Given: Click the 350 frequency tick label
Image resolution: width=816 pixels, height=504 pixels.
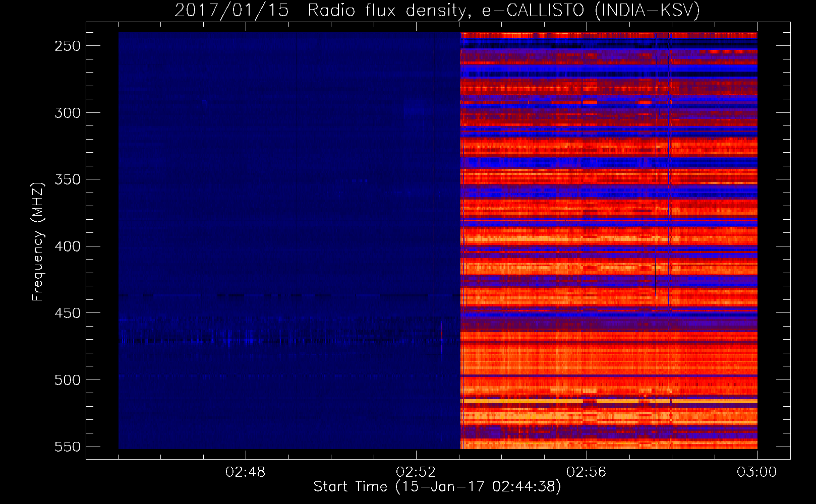Looking at the screenshot, I should (x=67, y=179).
